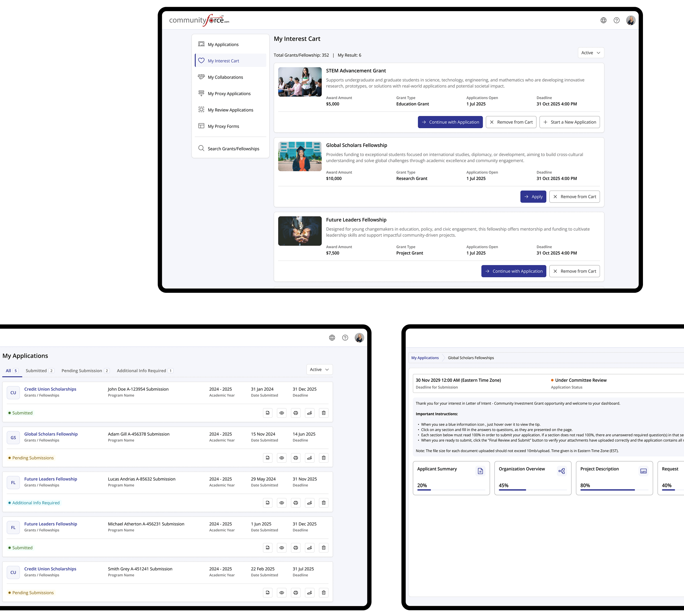Click the STEM Advancement Grant thumbnail image
This screenshot has height=616, width=684.
click(300, 82)
